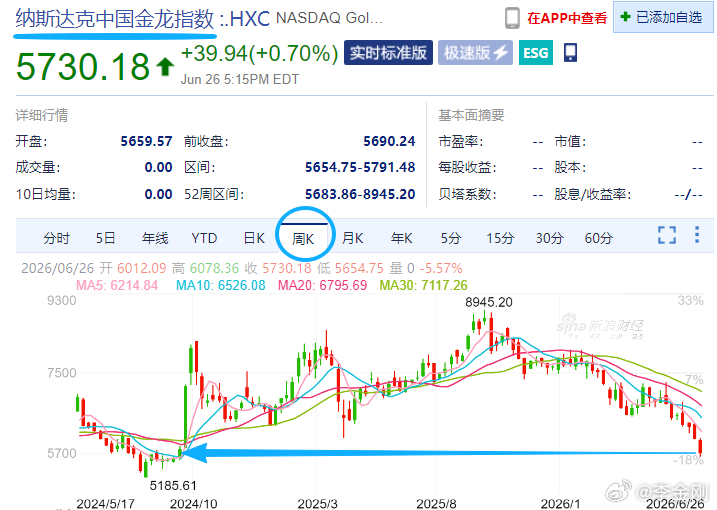This screenshot has height=510, width=717.
Task: Switch to the 5分 chart tab
Action: click(451, 238)
